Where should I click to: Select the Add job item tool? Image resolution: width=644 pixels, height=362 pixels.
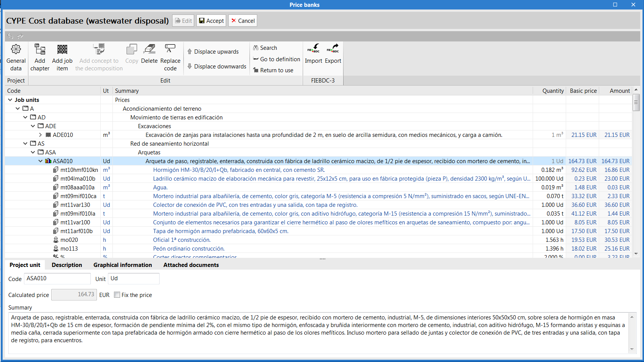tap(62, 56)
